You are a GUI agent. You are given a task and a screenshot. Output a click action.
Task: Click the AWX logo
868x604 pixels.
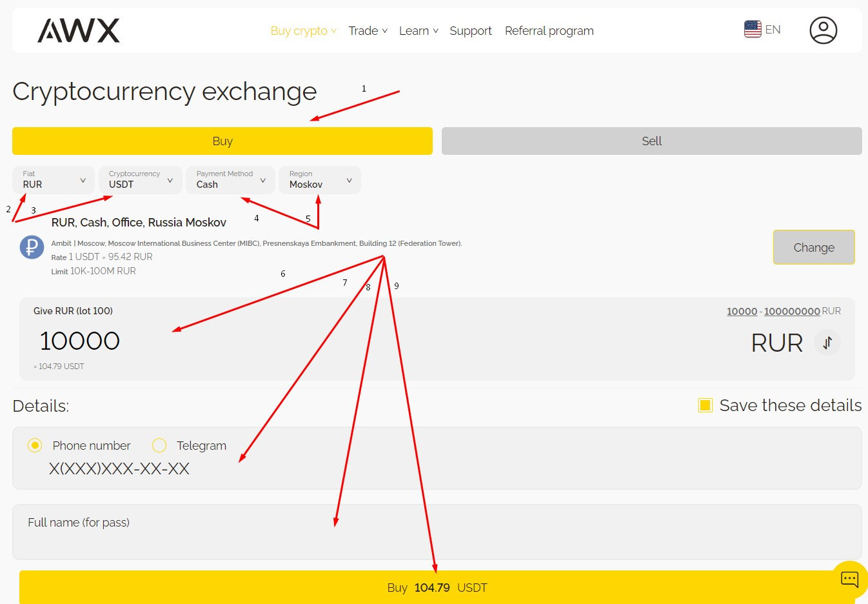coord(79,30)
